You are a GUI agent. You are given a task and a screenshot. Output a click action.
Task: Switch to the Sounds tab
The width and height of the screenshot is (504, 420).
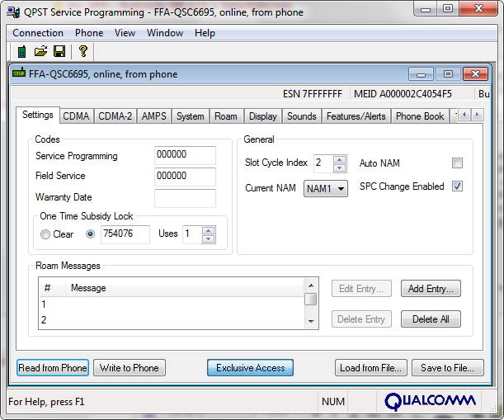coord(302,116)
